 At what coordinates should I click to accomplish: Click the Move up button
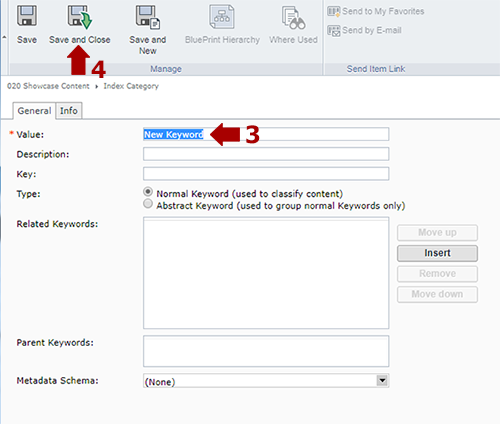point(437,232)
